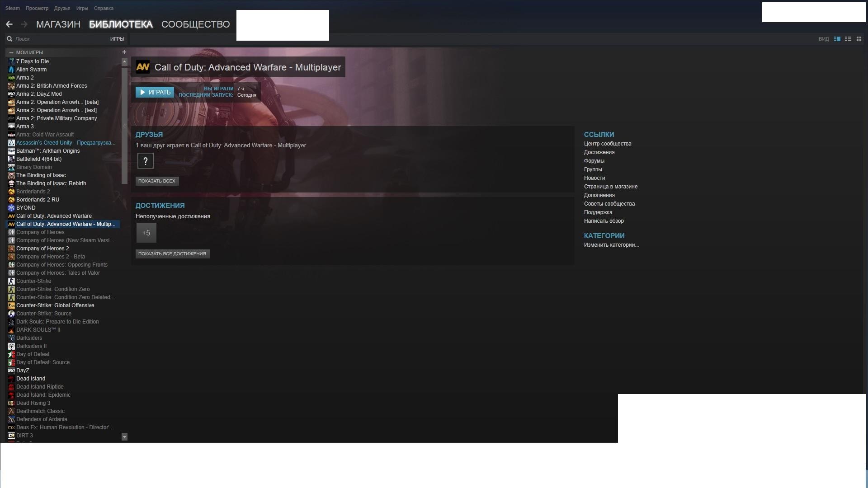
Task: Open the Группы link
Action: (593, 169)
